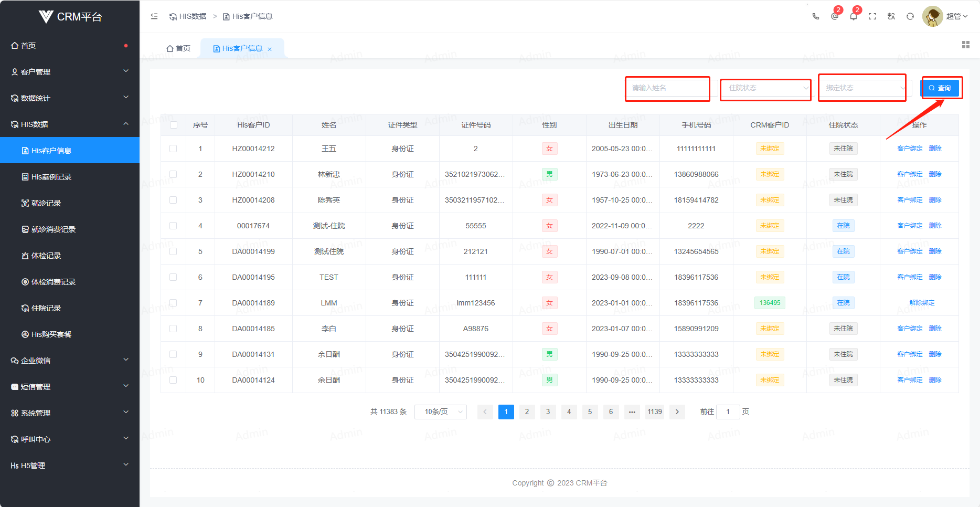The height and width of the screenshot is (507, 980).
Task: Select the His客户信息 tab
Action: pyautogui.click(x=242, y=48)
